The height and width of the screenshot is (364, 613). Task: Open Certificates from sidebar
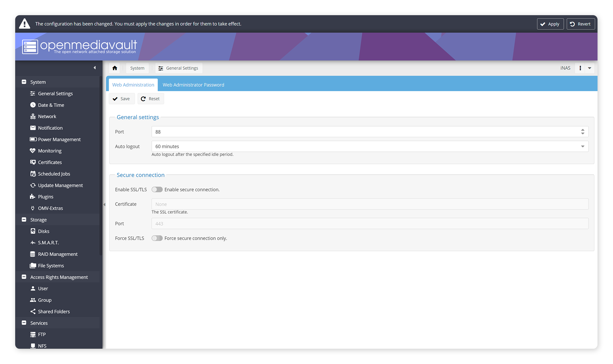tap(50, 162)
